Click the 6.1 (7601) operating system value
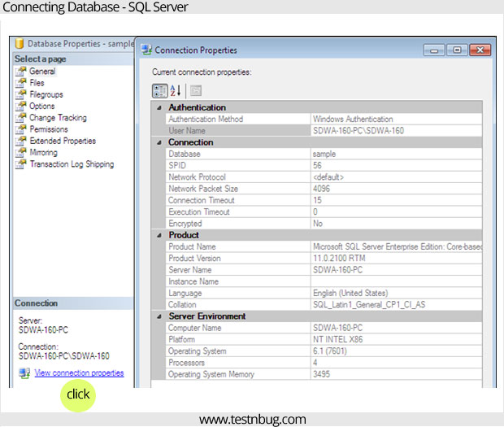The image size is (504, 427). click(397, 351)
